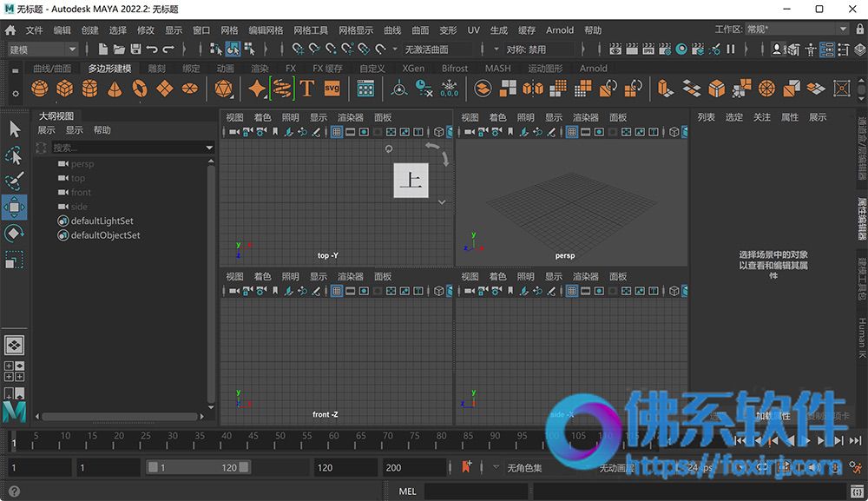Click the Home icon in menu bar

pyautogui.click(x=10, y=30)
